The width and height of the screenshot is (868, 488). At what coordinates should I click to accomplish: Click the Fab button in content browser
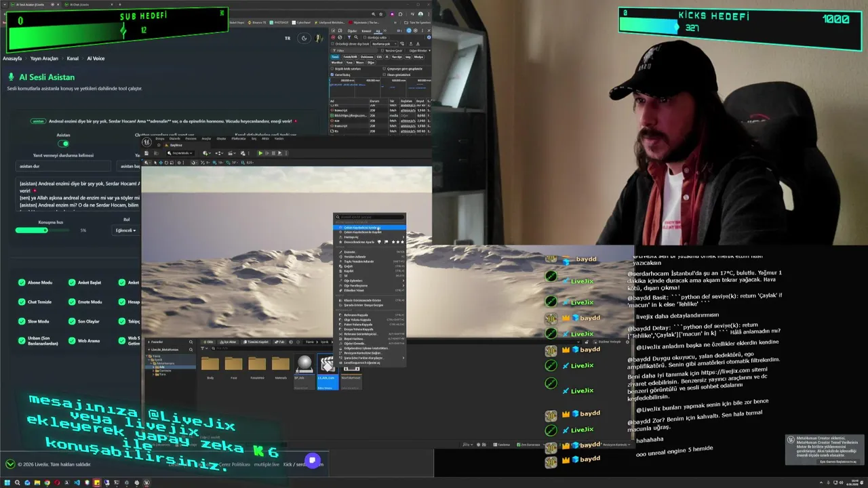coord(280,342)
